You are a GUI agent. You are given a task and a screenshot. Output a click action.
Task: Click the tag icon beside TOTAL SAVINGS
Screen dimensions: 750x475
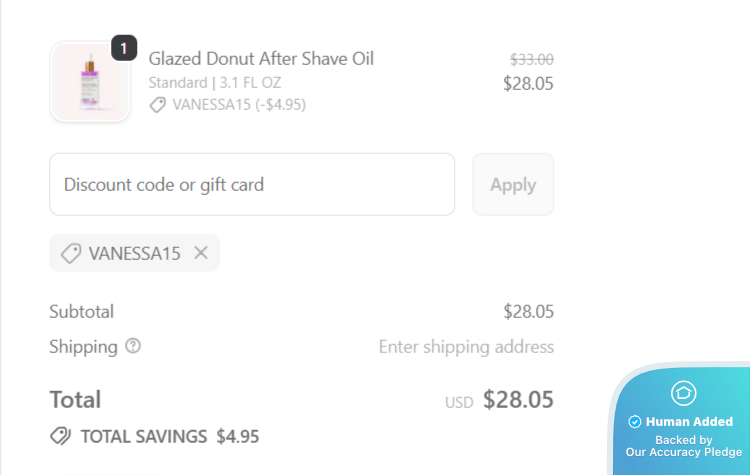tap(60, 436)
